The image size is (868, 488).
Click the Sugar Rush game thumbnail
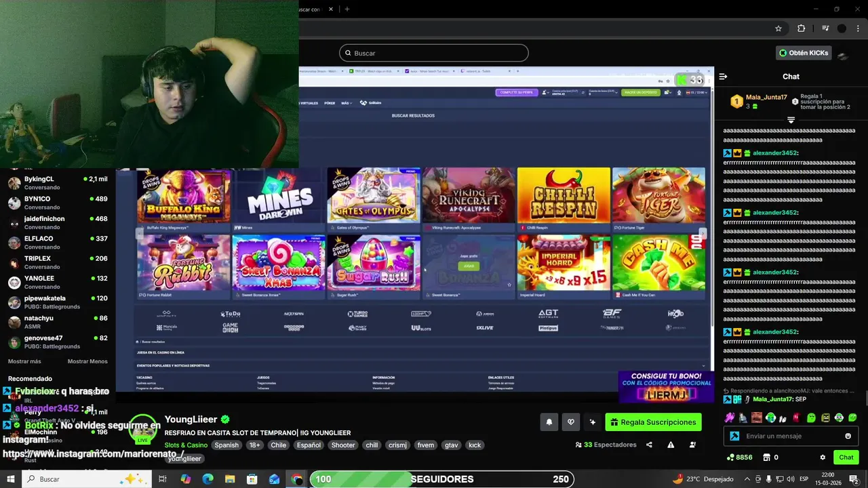click(374, 263)
